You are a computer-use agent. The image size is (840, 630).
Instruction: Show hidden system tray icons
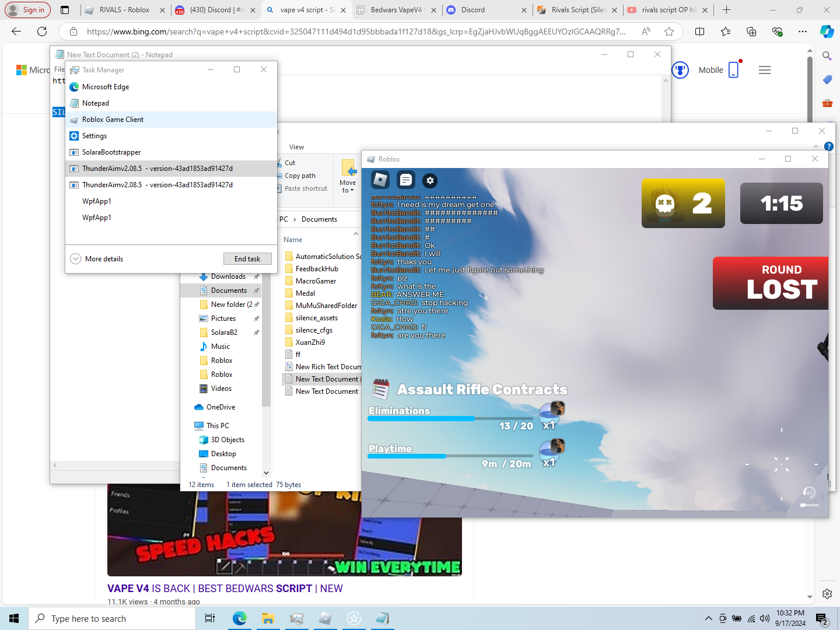(708, 618)
